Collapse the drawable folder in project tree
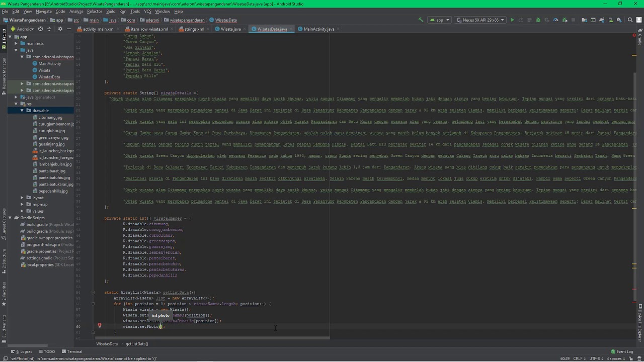This screenshot has height=362, width=644. click(22, 111)
